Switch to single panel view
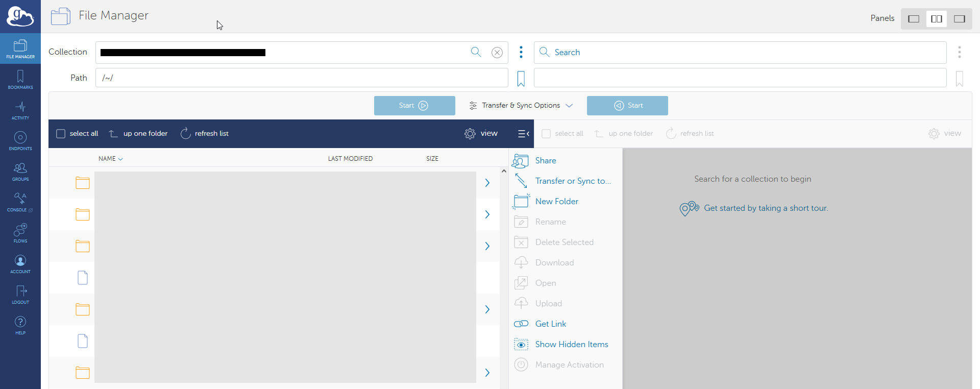 pyautogui.click(x=913, y=19)
